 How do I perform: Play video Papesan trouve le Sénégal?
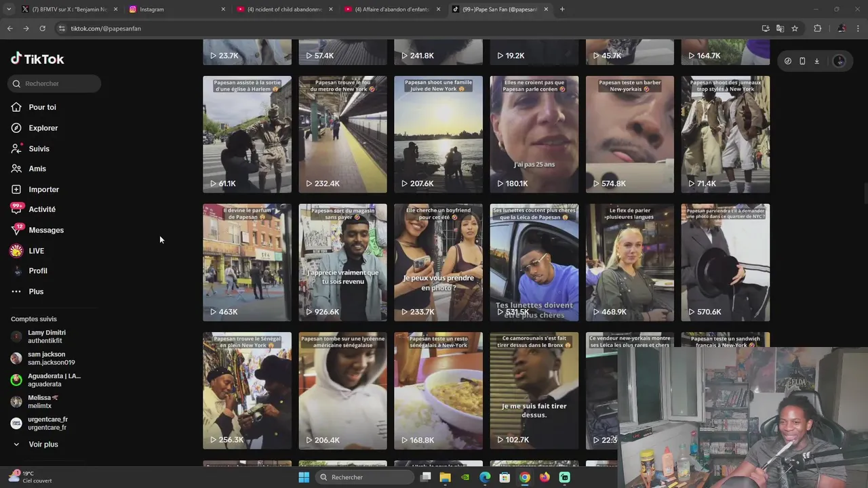[247, 390]
